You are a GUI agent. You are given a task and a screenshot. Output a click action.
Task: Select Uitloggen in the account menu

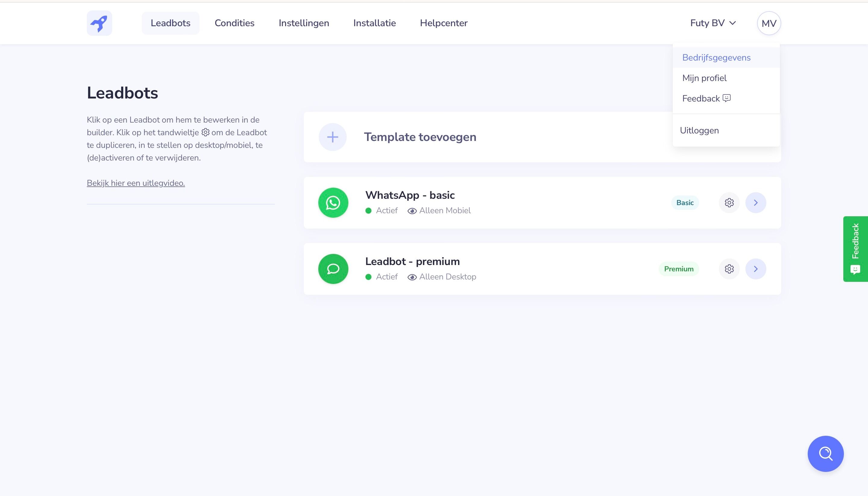click(699, 130)
